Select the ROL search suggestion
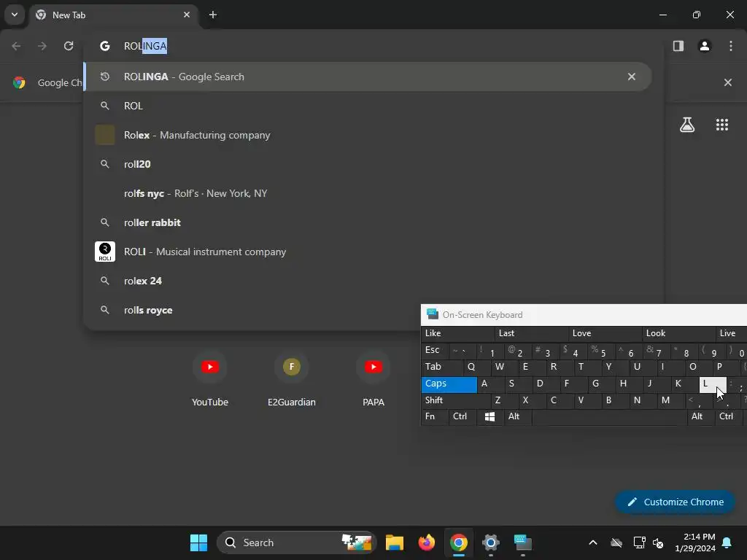This screenshot has width=747, height=560. (x=368, y=106)
